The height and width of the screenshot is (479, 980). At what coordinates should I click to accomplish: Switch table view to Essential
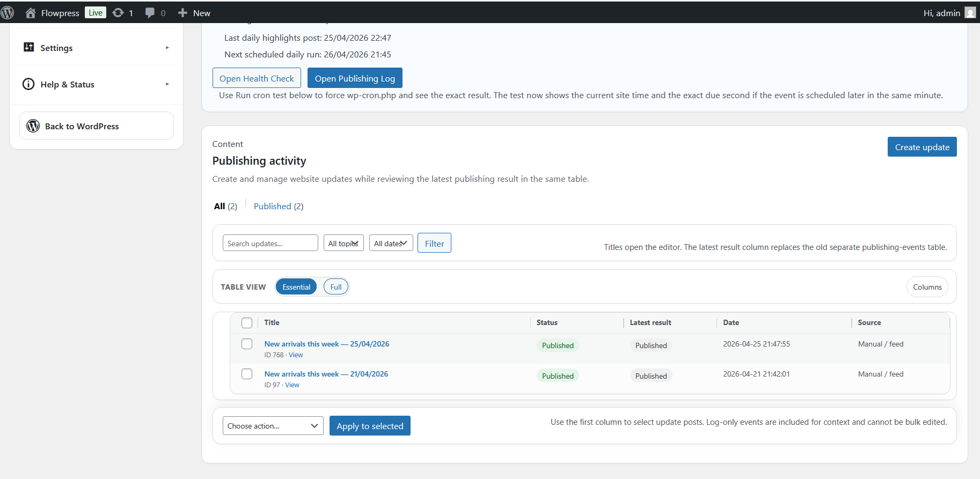tap(296, 287)
